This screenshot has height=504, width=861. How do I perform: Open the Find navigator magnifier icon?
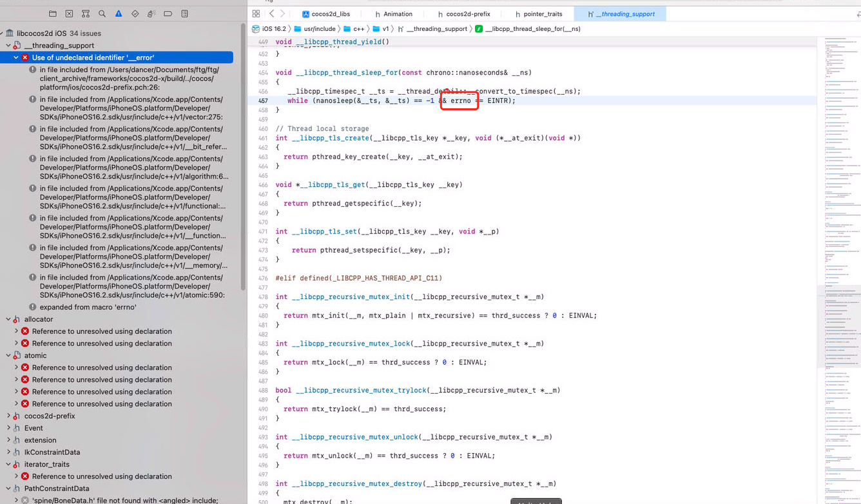pyautogui.click(x=102, y=14)
